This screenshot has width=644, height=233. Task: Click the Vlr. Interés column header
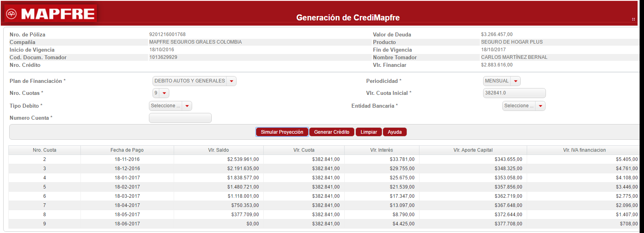coord(381,150)
